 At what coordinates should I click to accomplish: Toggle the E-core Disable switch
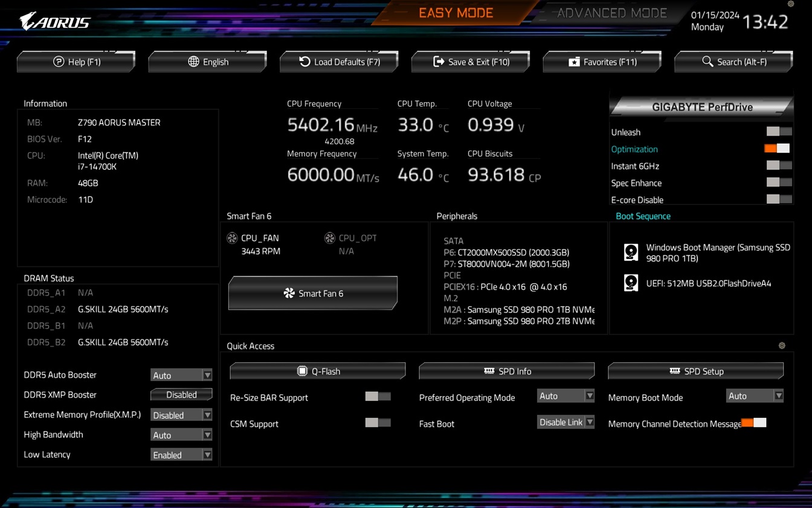pos(779,199)
